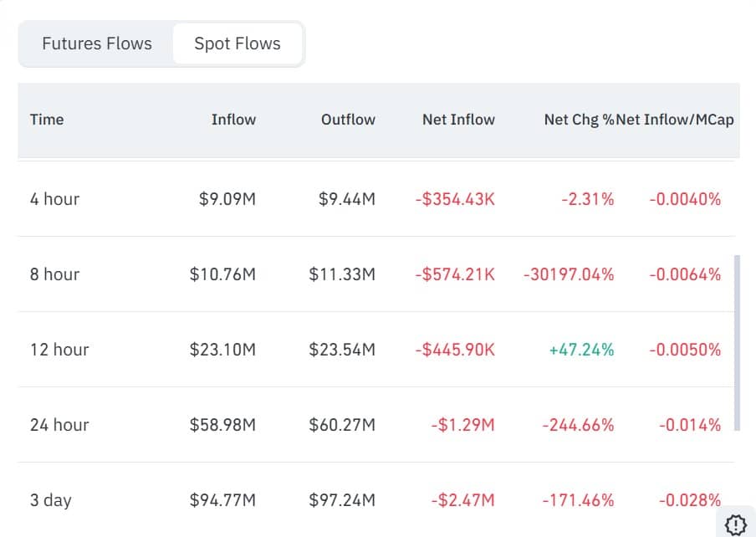The width and height of the screenshot is (756, 537).
Task: Select the 3 day row label
Action: [50, 500]
